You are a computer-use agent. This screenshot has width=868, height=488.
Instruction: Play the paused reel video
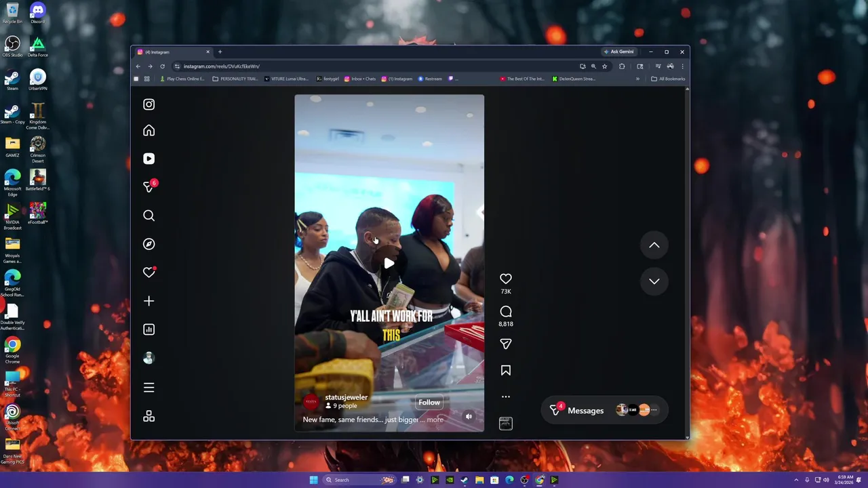pyautogui.click(x=389, y=264)
